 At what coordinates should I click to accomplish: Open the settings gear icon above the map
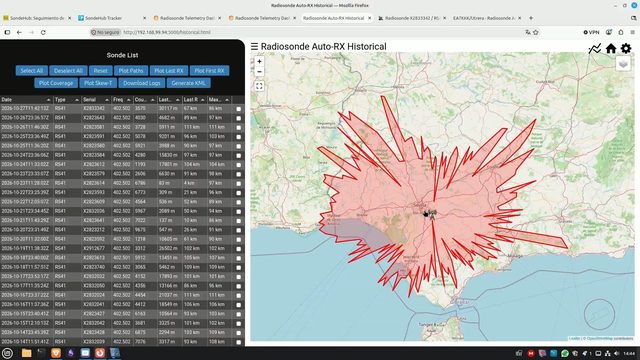click(x=626, y=49)
